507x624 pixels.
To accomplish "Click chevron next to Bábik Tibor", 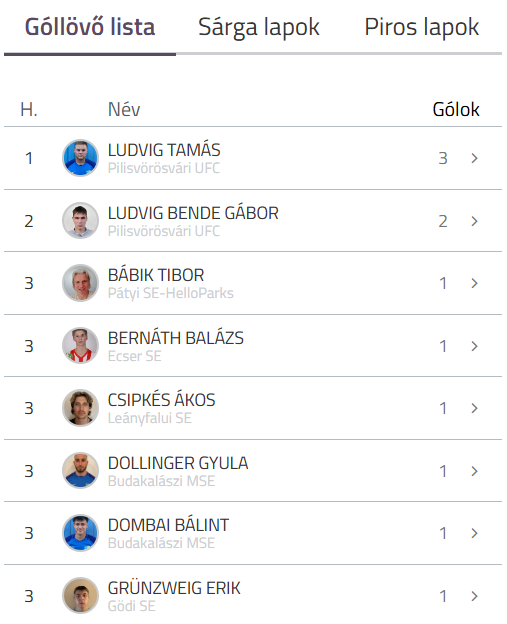I will [474, 283].
